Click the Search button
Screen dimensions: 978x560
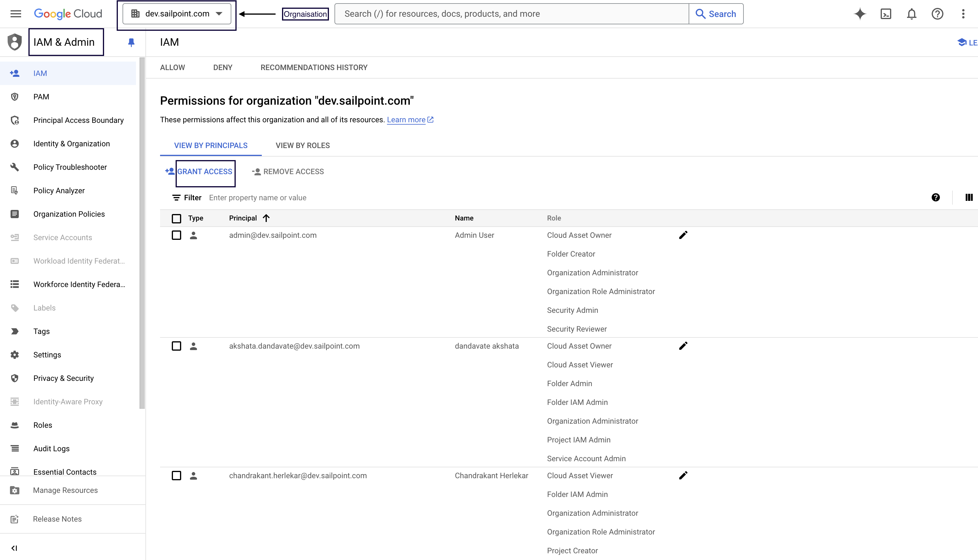[x=716, y=14]
